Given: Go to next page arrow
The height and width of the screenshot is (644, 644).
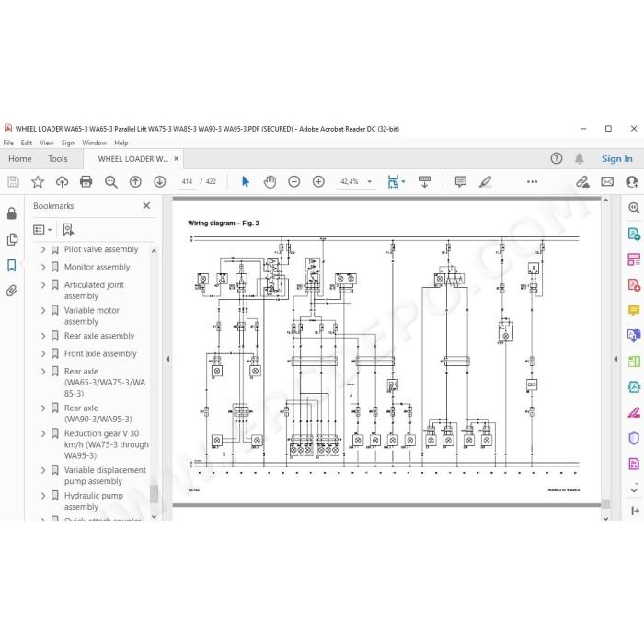Looking at the screenshot, I should tap(160, 181).
